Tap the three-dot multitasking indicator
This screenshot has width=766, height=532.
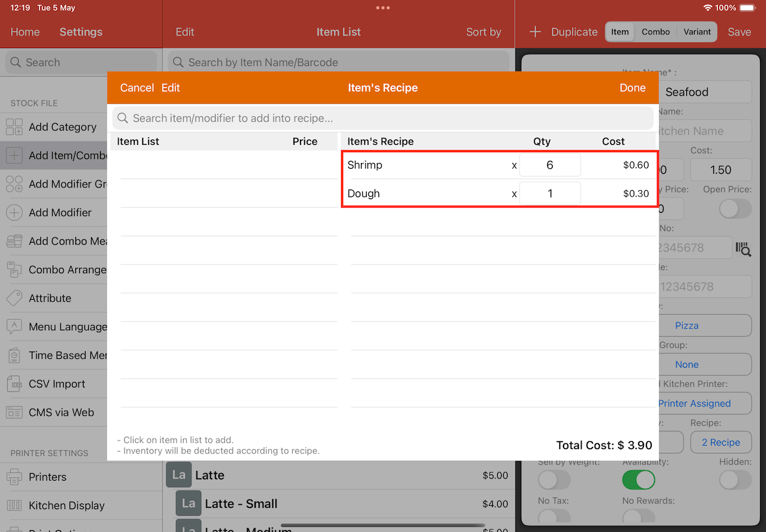tap(383, 8)
